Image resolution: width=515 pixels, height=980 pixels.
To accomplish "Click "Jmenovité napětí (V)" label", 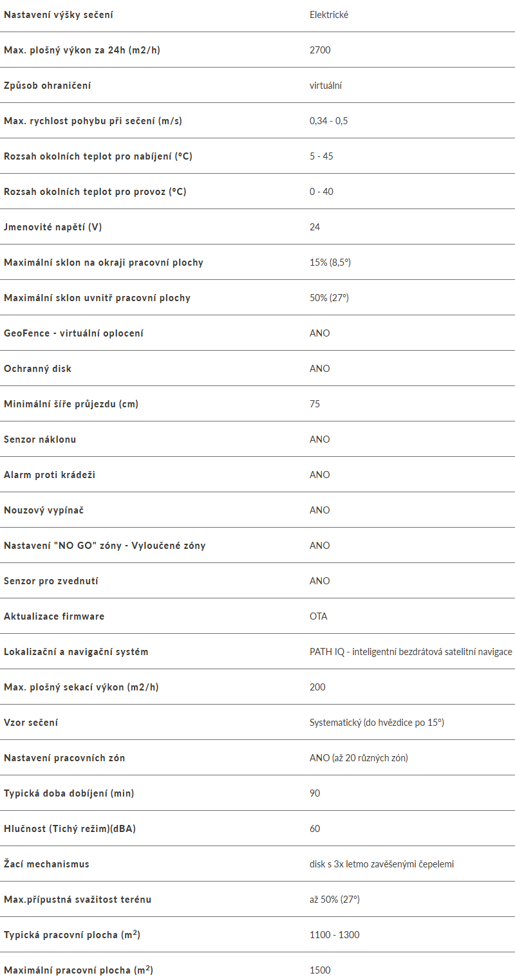I will coord(53,227).
